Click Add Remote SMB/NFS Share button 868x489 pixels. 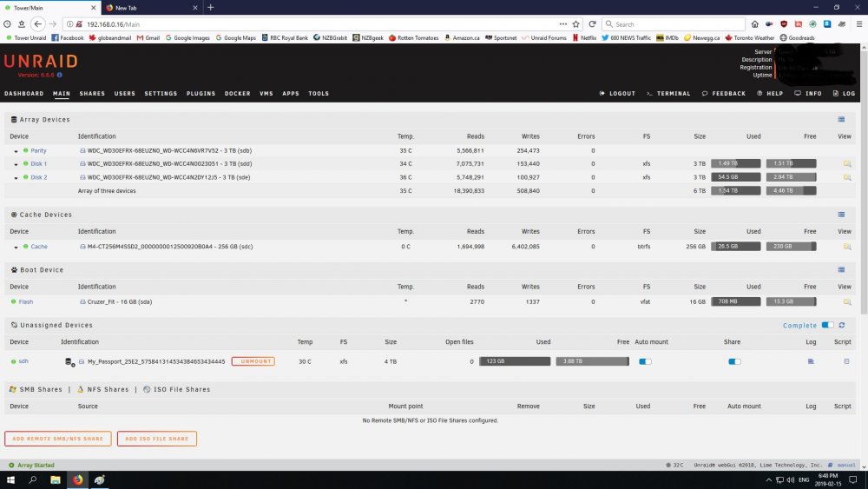click(57, 439)
